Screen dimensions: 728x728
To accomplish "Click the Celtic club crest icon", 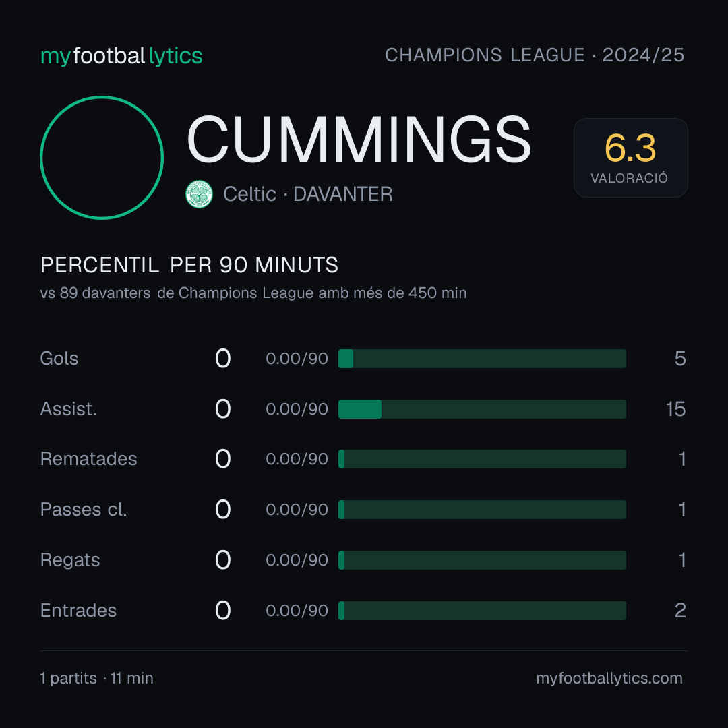I will pos(199,194).
